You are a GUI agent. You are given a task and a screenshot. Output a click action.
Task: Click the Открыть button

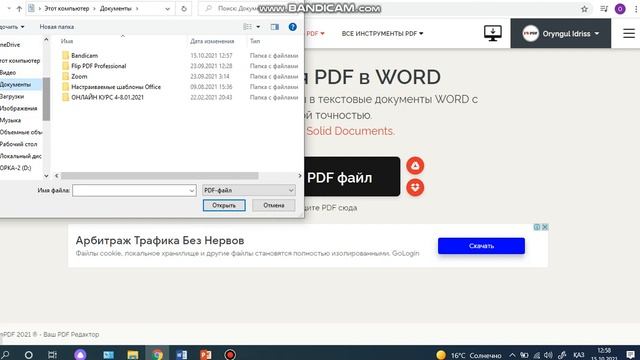click(224, 205)
